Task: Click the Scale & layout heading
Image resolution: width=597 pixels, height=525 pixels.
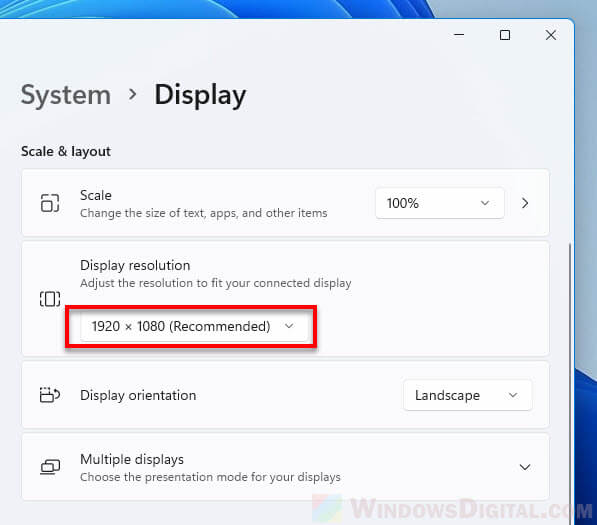Action: tap(66, 152)
